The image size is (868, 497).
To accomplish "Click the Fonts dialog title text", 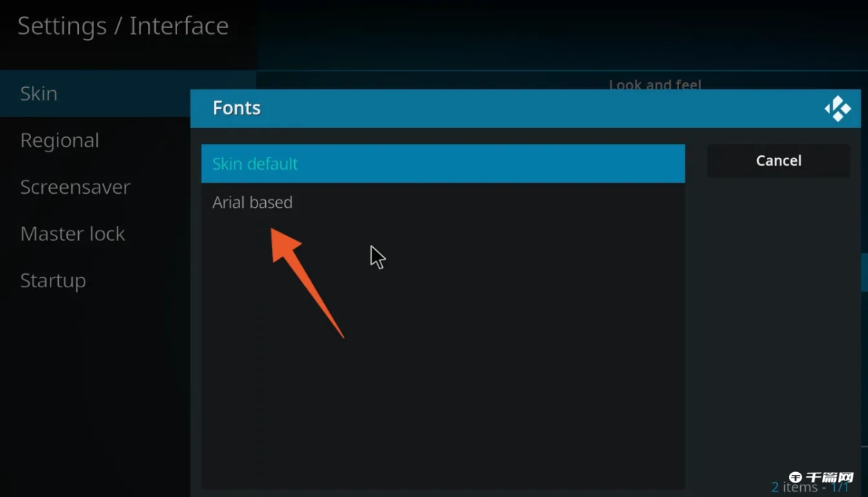I will 237,108.
